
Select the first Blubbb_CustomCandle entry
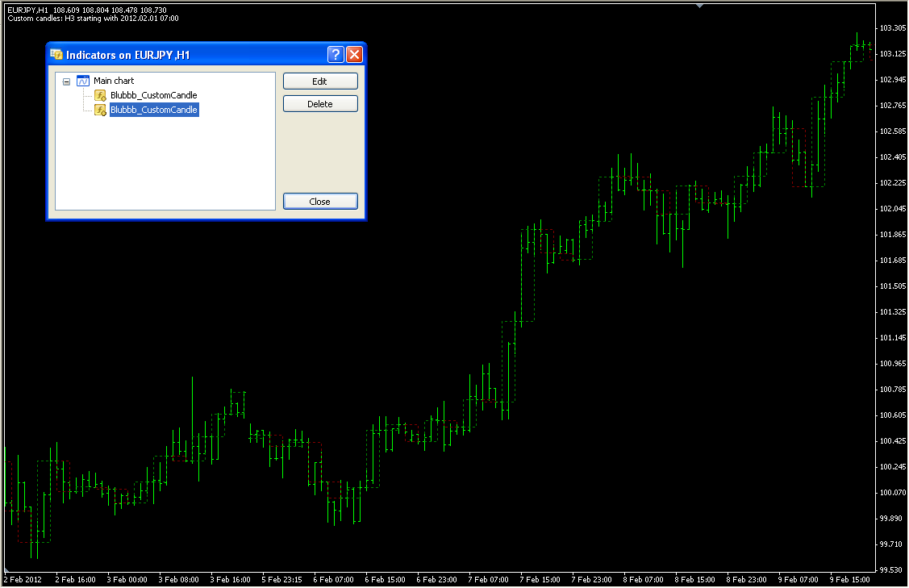coord(153,95)
